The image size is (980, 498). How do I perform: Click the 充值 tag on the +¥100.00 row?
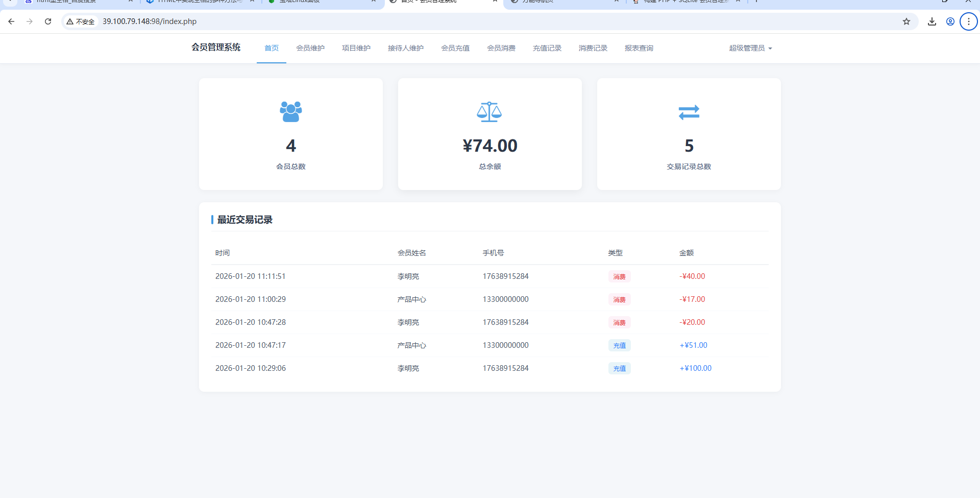[x=619, y=368]
